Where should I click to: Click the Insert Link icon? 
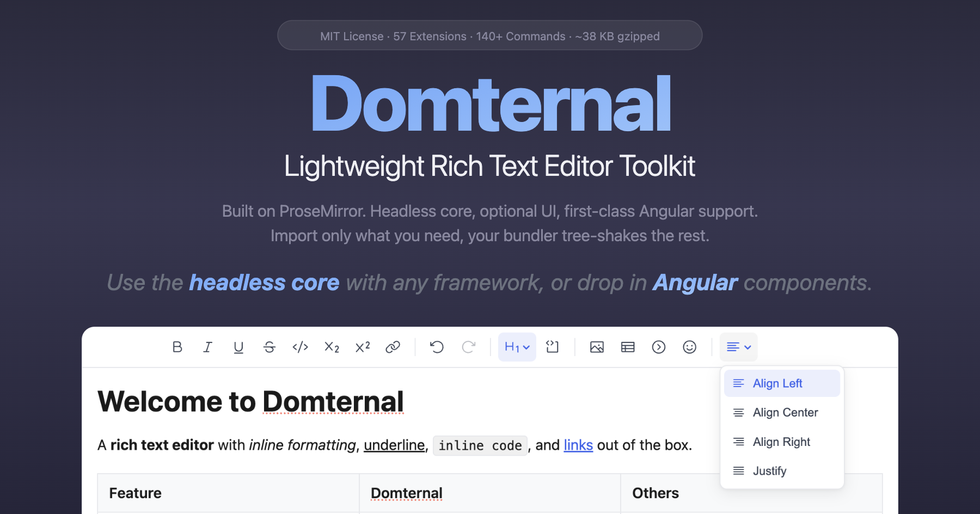[394, 347]
